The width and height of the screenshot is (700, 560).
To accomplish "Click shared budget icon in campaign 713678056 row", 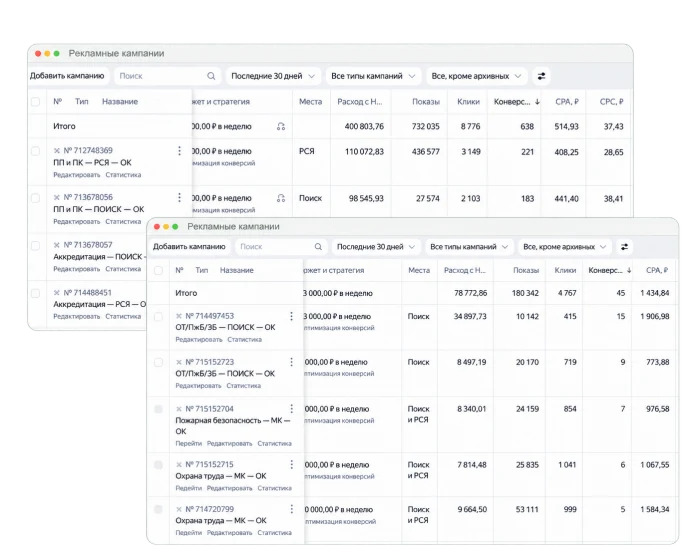I will tap(281, 198).
